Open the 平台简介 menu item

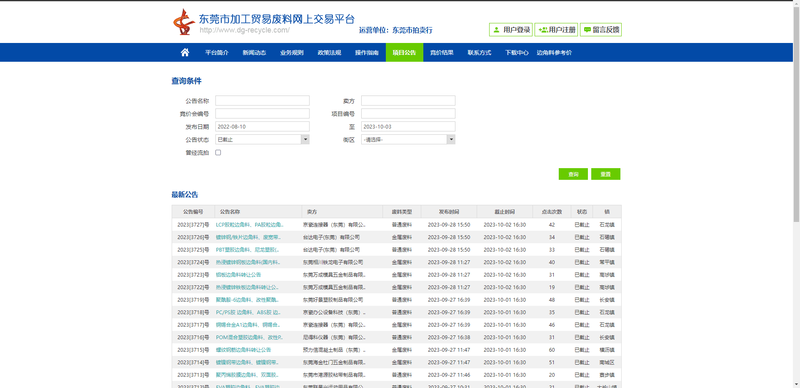(217, 53)
